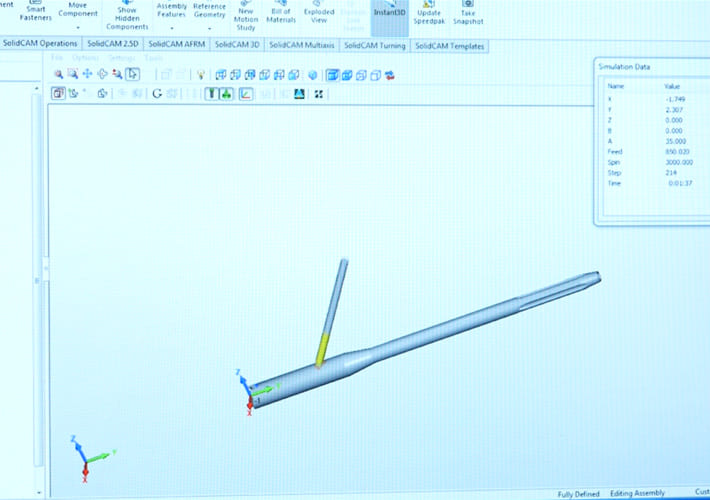The width and height of the screenshot is (710, 500).
Task: Click the blue-and-yellow picture icon
Action: pos(299,94)
